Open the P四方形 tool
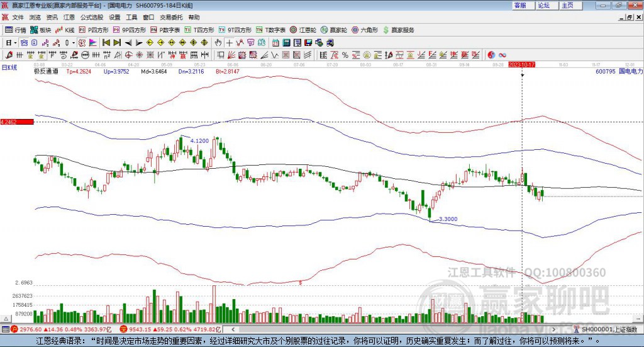 [94, 30]
